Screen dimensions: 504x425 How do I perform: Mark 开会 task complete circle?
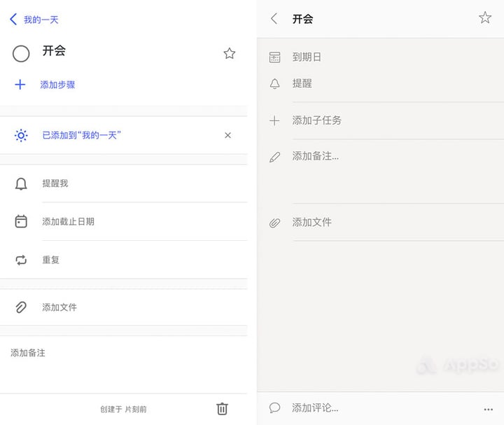point(21,54)
